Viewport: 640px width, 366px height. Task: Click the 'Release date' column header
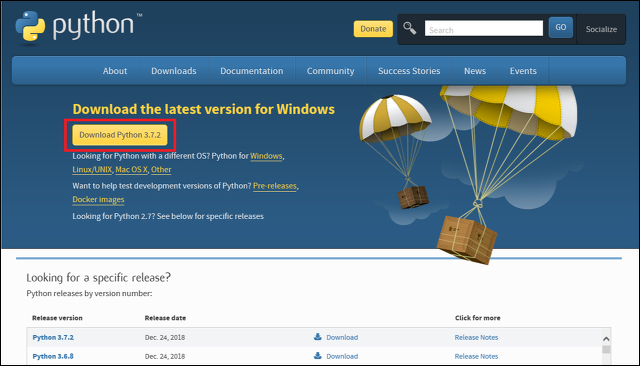tap(165, 318)
